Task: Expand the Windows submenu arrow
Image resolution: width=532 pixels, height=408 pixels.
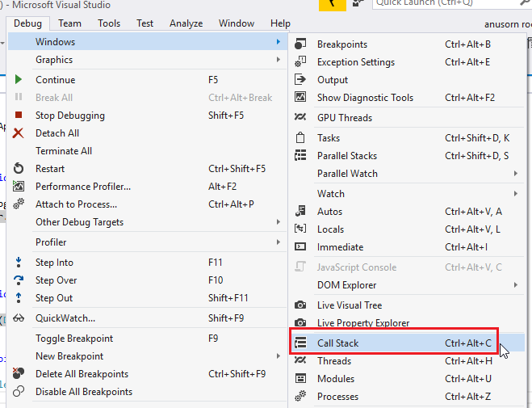Action: point(279,41)
